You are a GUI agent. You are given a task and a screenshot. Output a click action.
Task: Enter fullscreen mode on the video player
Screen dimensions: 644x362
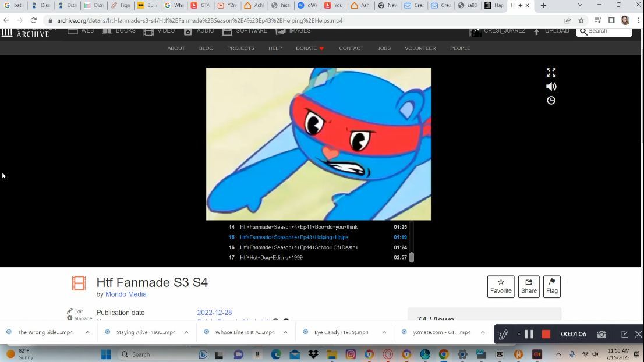[551, 73]
